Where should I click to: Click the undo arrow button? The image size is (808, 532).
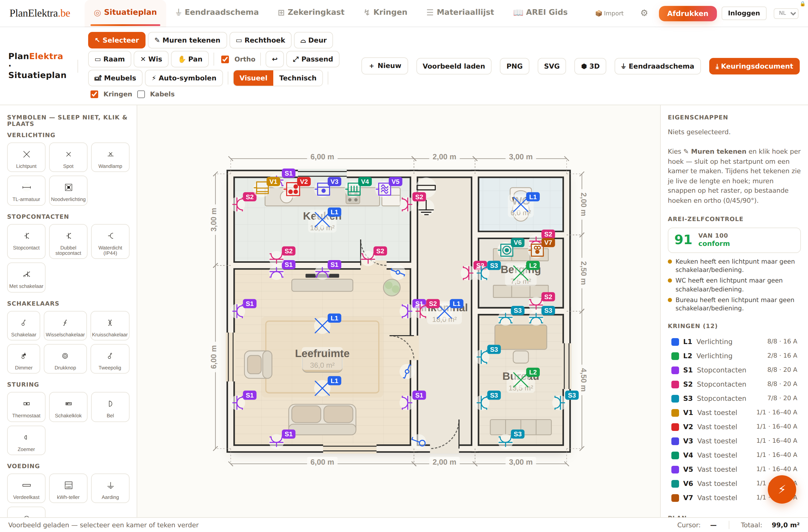coord(275,59)
